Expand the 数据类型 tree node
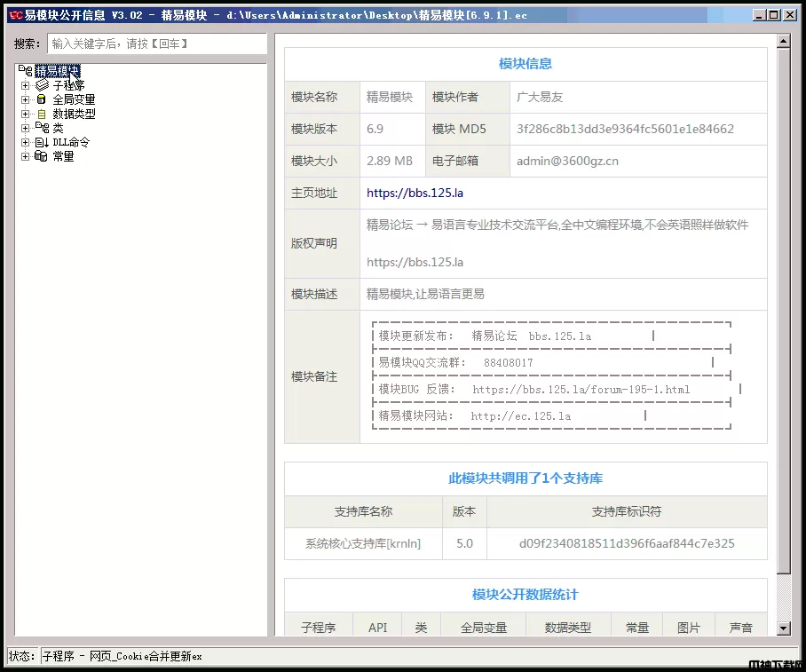Screen dimensions: 806x672 (x=26, y=115)
